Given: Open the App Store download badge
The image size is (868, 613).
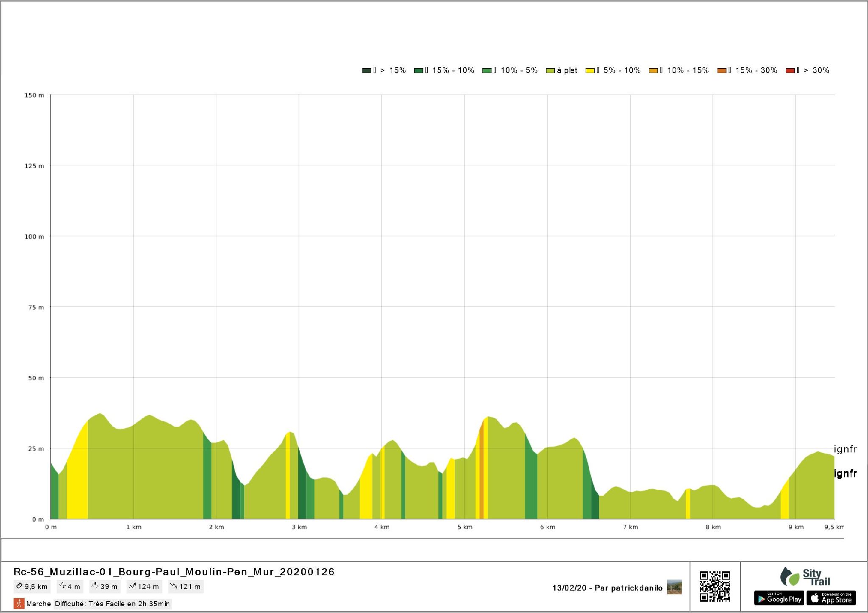Looking at the screenshot, I should 831,598.
